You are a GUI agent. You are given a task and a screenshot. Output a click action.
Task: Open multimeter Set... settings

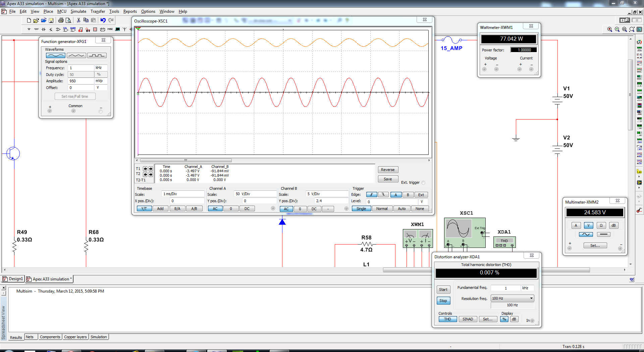(595, 246)
